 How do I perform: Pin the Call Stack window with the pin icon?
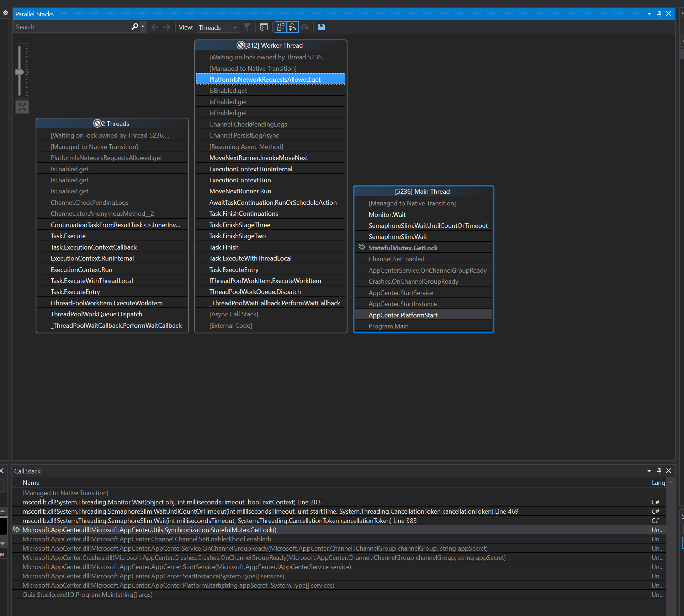point(659,471)
